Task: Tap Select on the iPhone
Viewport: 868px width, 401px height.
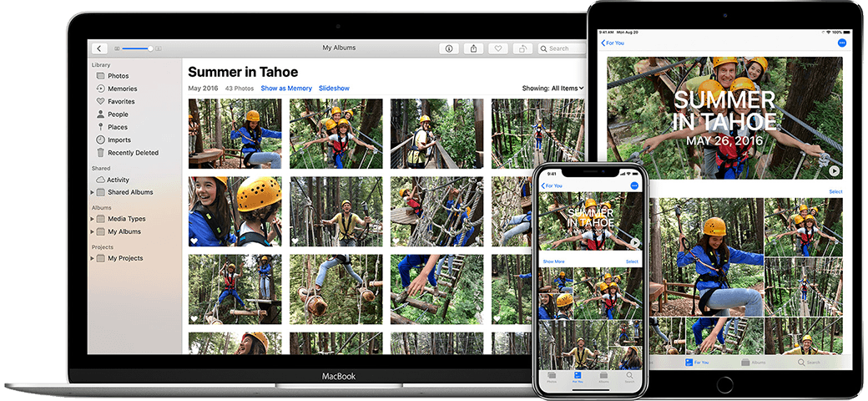Action: tap(632, 261)
